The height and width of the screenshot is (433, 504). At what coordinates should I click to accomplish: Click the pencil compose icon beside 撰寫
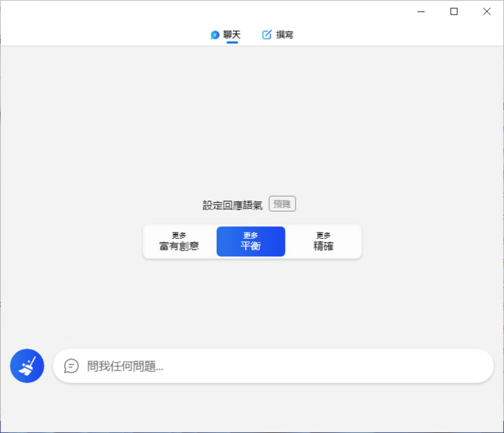click(x=267, y=35)
